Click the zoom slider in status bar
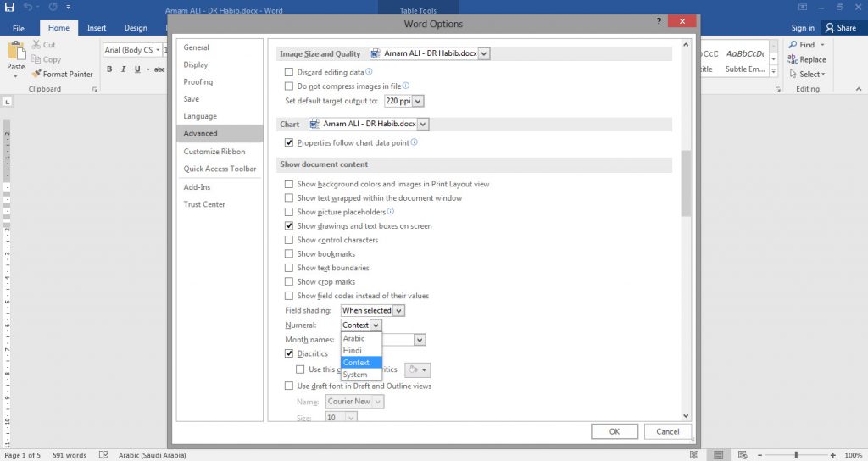 pos(795,455)
